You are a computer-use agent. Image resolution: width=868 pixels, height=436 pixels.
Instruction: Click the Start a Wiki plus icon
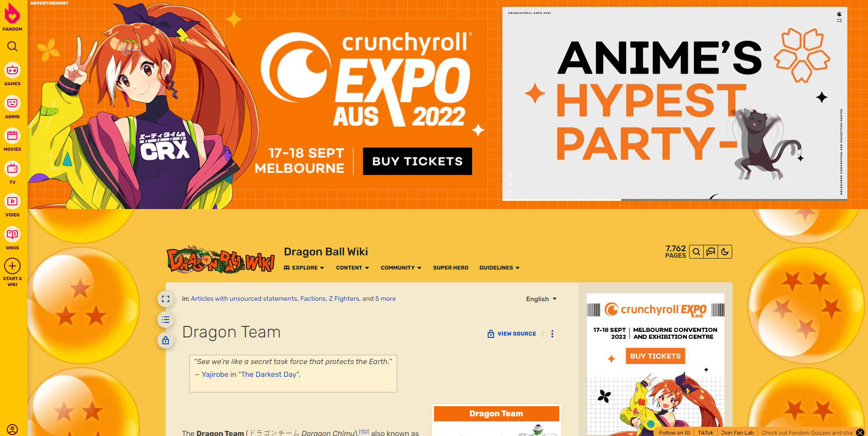point(12,266)
